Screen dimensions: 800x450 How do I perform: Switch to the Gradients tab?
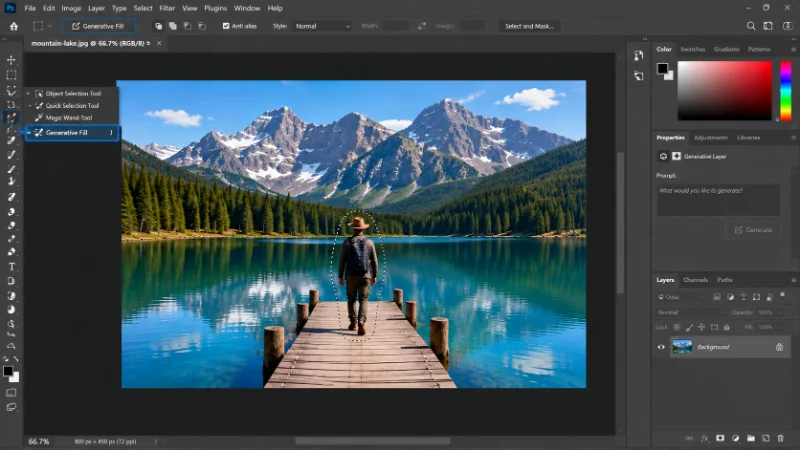pos(727,49)
